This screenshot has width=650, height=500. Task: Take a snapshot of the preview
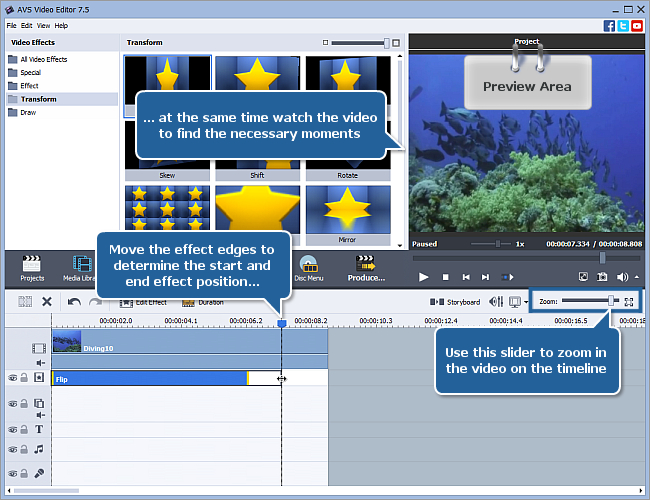tap(602, 277)
